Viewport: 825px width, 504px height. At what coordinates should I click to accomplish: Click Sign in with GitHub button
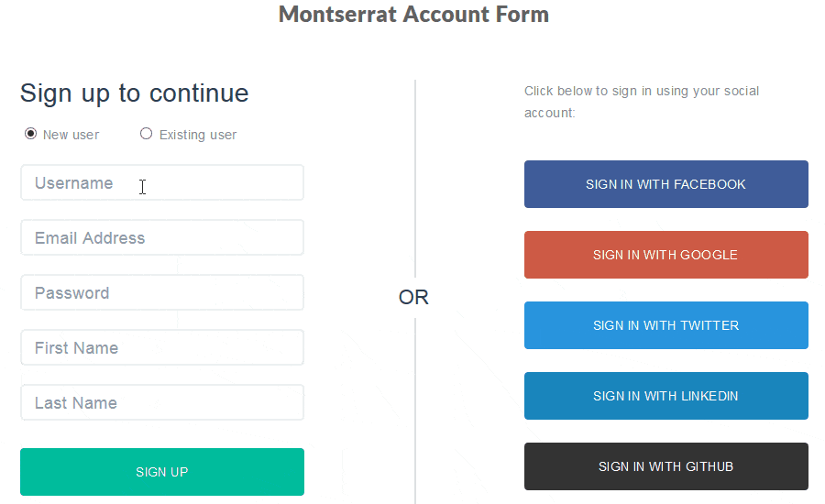(666, 466)
